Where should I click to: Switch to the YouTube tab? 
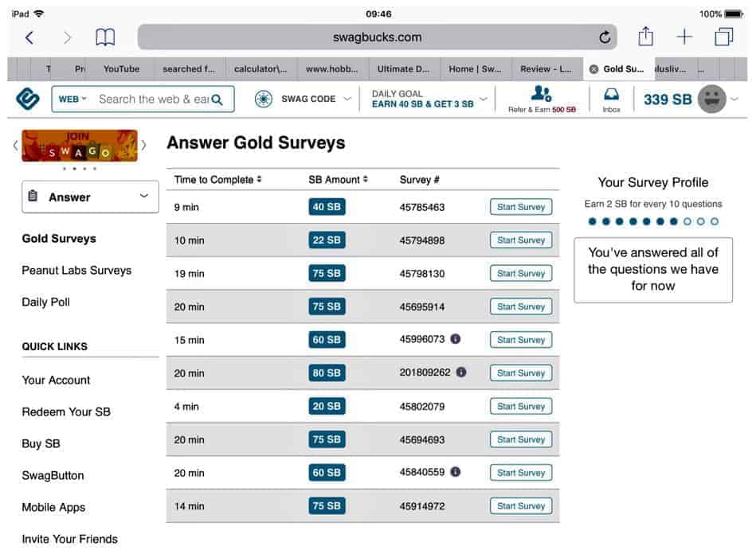coord(122,69)
